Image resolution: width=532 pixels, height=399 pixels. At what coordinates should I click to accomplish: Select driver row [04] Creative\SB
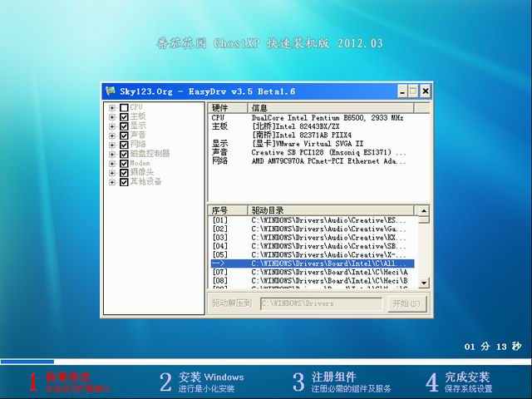coord(313,246)
